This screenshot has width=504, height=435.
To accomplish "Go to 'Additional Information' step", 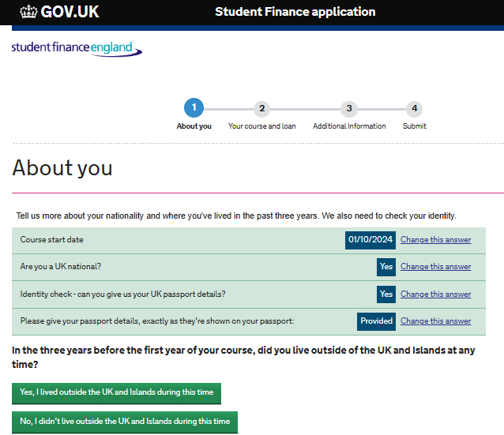I will click(x=349, y=126).
